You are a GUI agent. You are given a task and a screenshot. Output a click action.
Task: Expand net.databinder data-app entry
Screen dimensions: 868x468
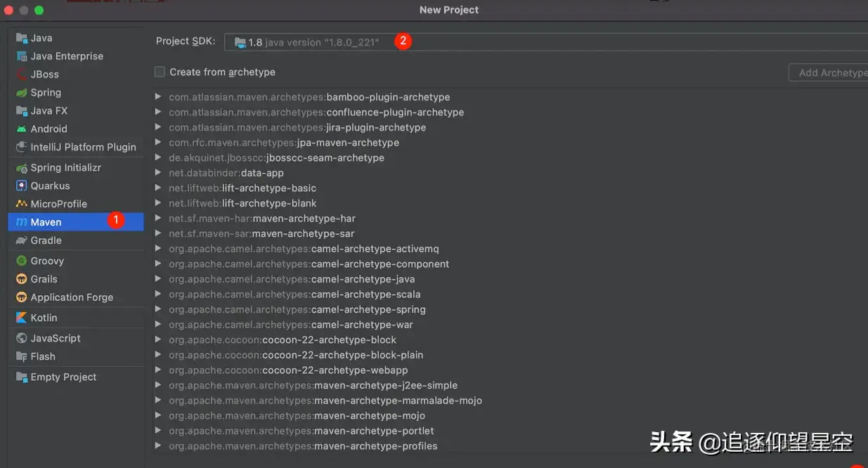point(158,173)
